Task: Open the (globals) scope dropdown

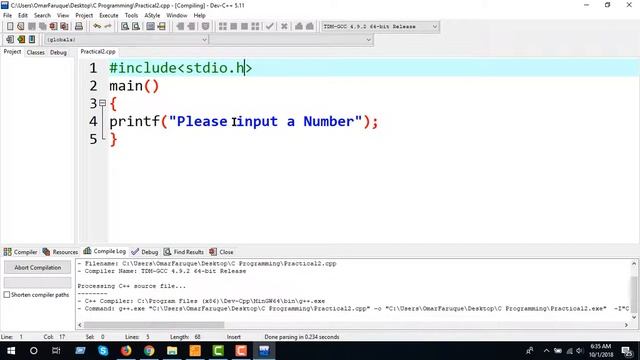Action: click(x=126, y=40)
